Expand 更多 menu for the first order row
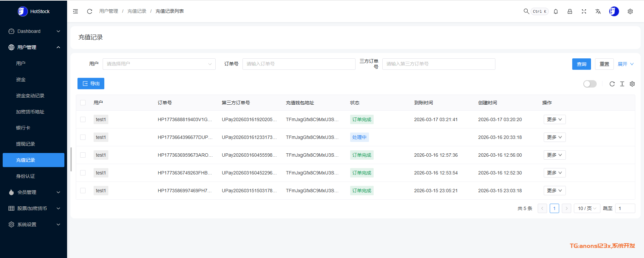 (554, 119)
